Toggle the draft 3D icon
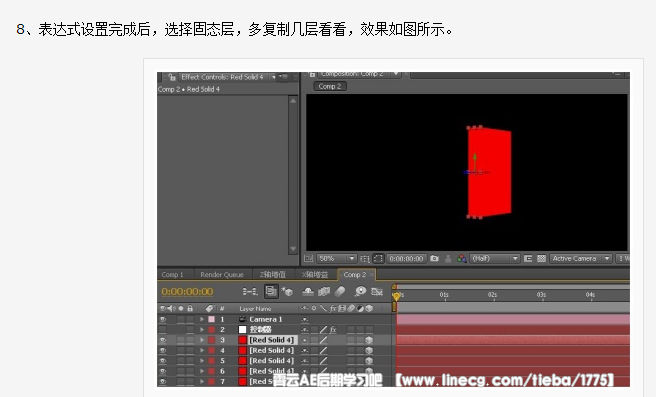656x397 pixels. pos(287,291)
